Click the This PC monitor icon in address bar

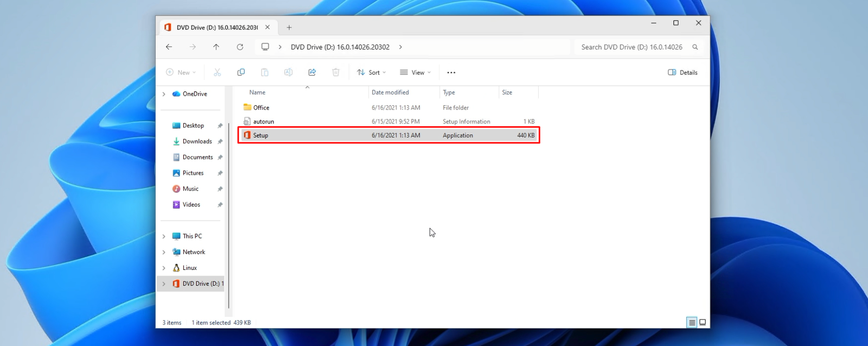(265, 47)
